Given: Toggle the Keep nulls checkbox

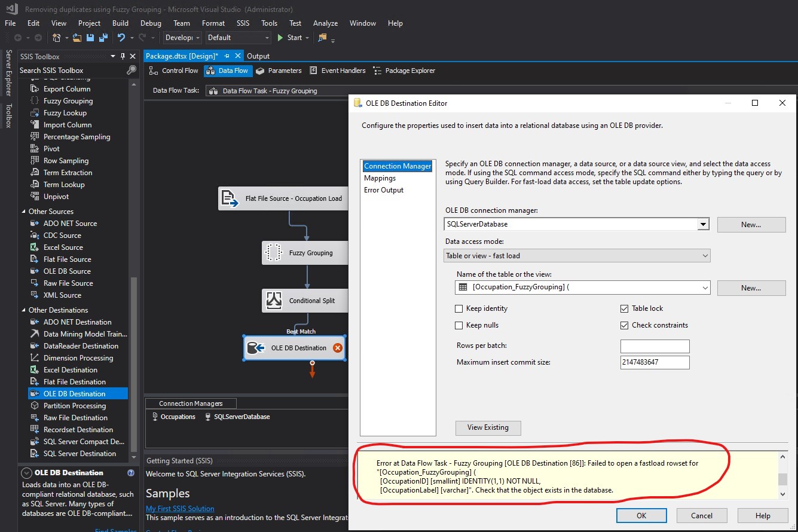Looking at the screenshot, I should point(458,325).
